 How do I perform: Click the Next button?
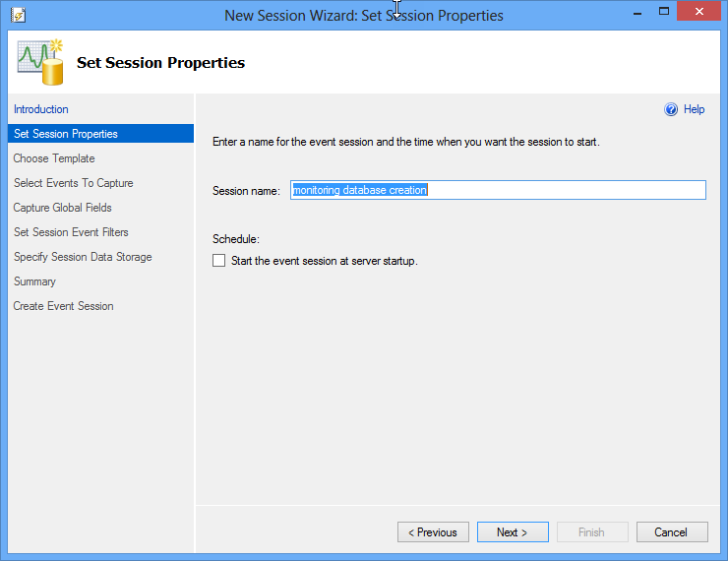(513, 532)
